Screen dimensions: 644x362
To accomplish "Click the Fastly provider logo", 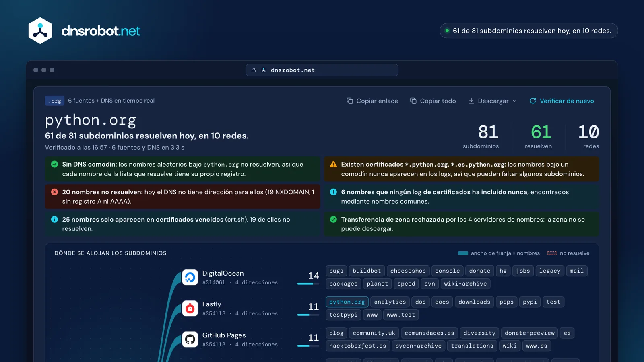I will click(x=190, y=309).
